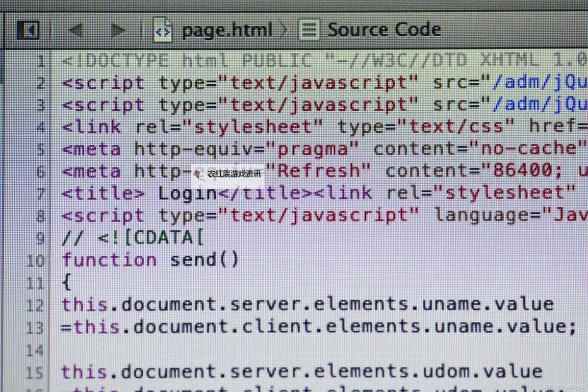
Task: Toggle the navigation sidebar icon
Action: coord(28,30)
